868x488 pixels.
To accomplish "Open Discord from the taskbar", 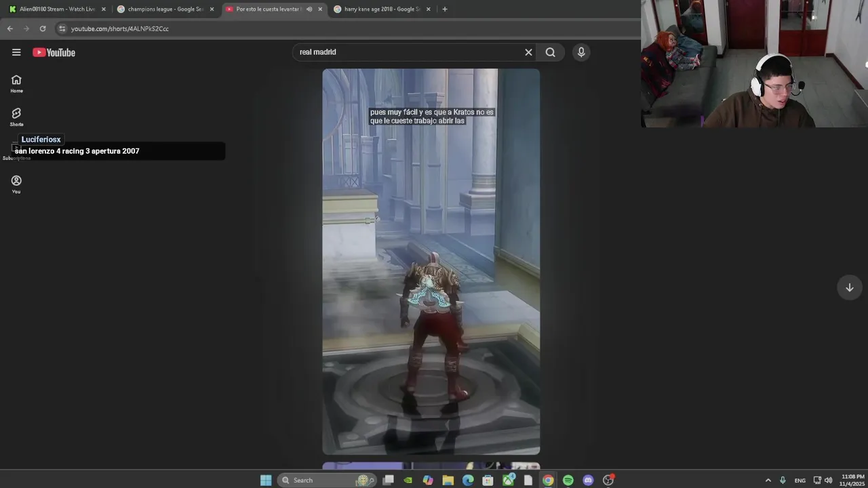I will [588, 480].
